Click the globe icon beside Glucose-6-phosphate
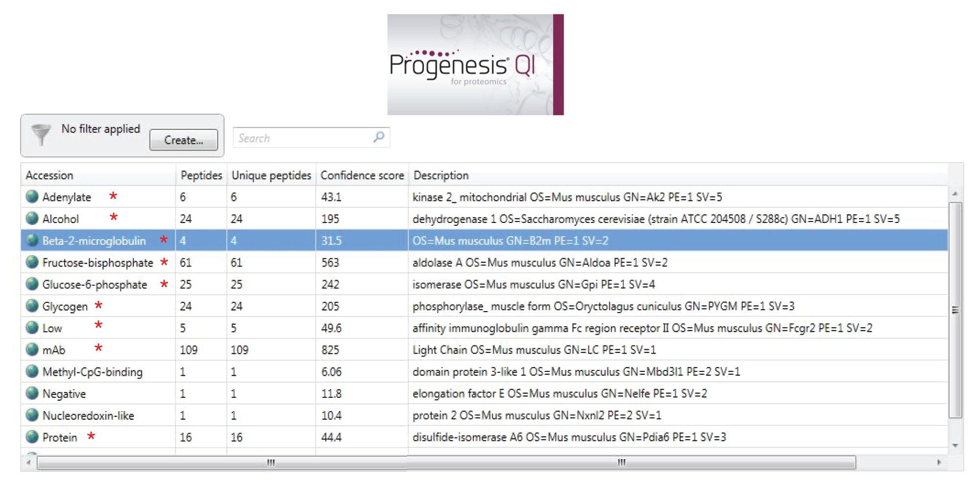The width and height of the screenshot is (980, 489). [x=32, y=284]
